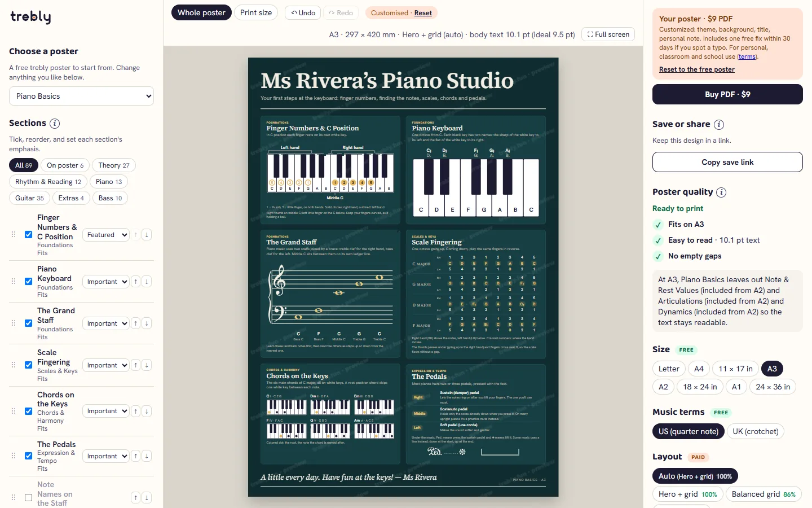Image resolution: width=812 pixels, height=508 pixels.
Task: Grab the drag handle for The Grand Staff
Action: click(x=14, y=323)
